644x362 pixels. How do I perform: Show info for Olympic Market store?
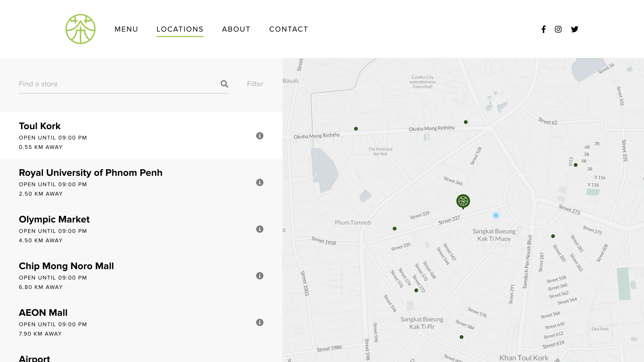pyautogui.click(x=260, y=229)
